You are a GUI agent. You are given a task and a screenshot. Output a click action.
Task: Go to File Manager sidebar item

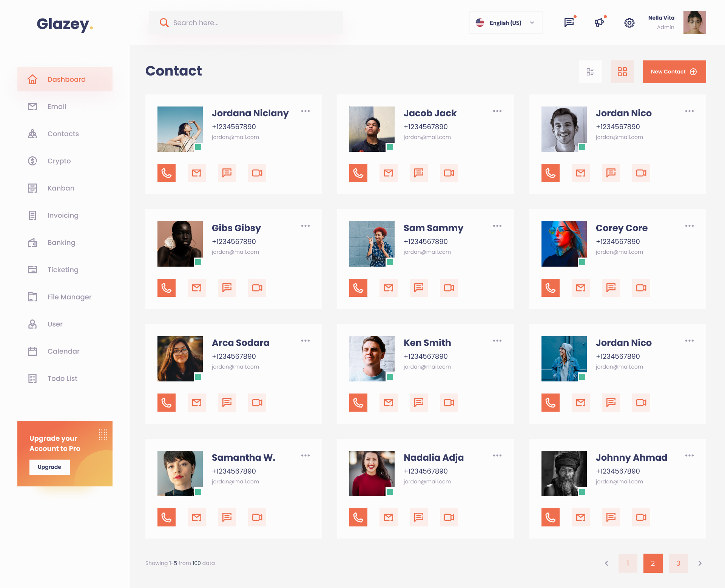69,297
